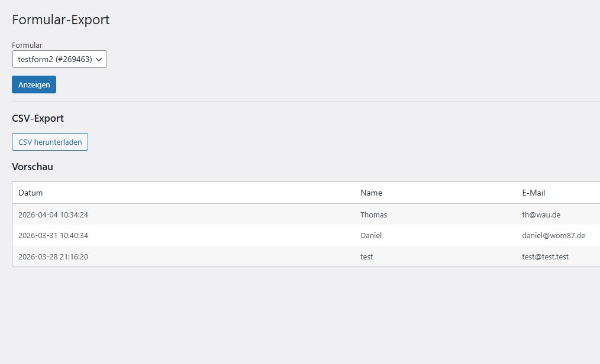The image size is (600, 364).
Task: Click the Anzeigen button
Action: click(x=34, y=84)
